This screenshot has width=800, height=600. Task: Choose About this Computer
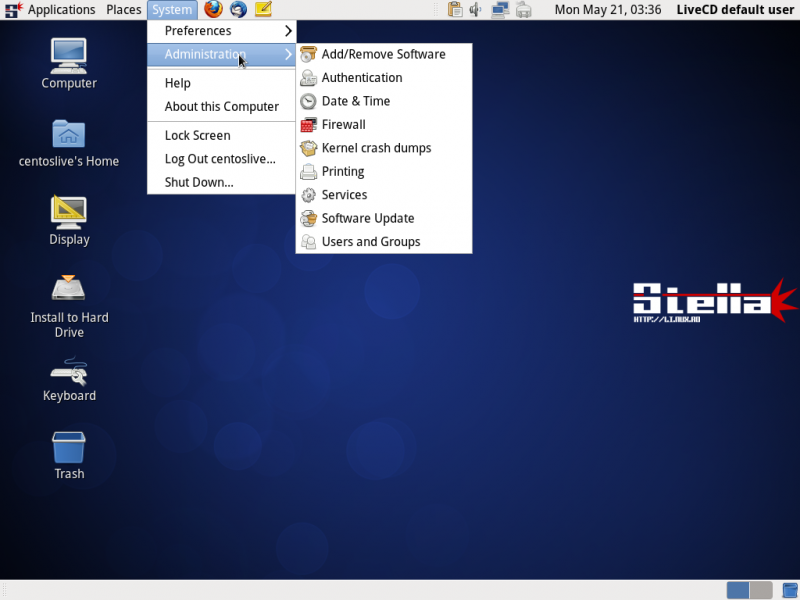[221, 106]
